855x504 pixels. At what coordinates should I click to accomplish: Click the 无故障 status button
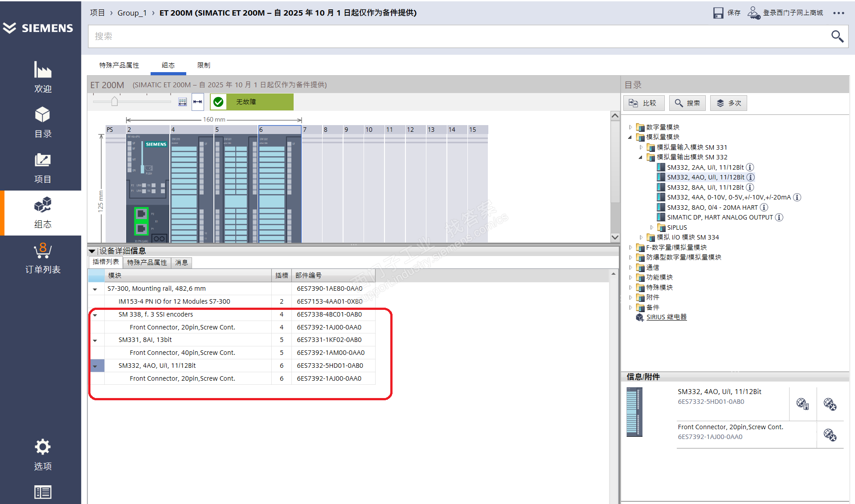pos(252,102)
